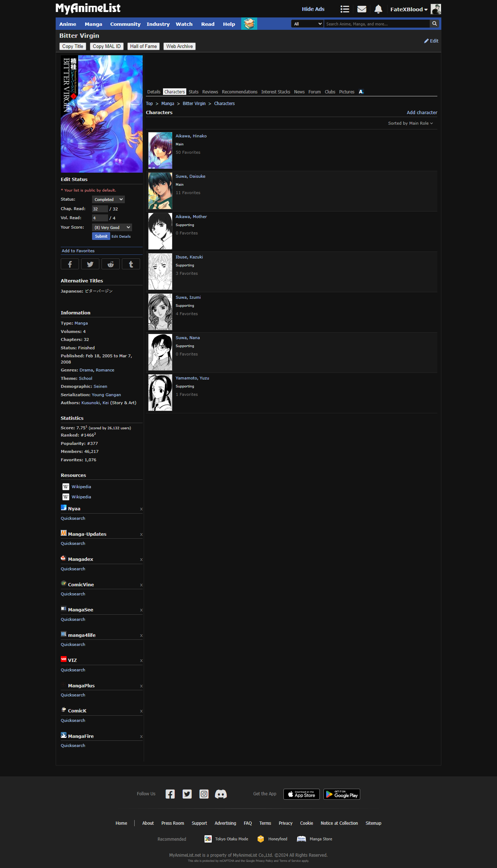Click the Tokyo Otaku Mode icon
The image size is (497, 868).
click(208, 839)
